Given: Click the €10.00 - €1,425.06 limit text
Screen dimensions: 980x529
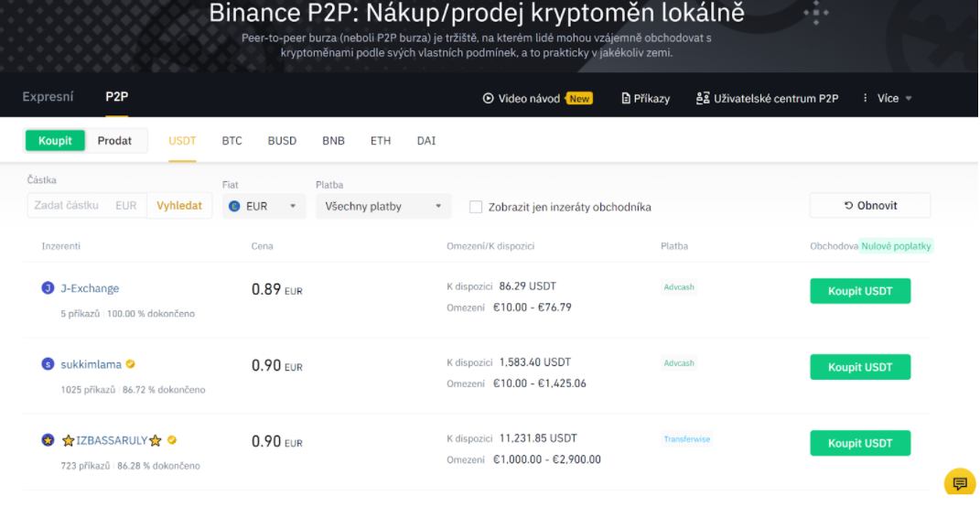Looking at the screenshot, I should [x=539, y=383].
